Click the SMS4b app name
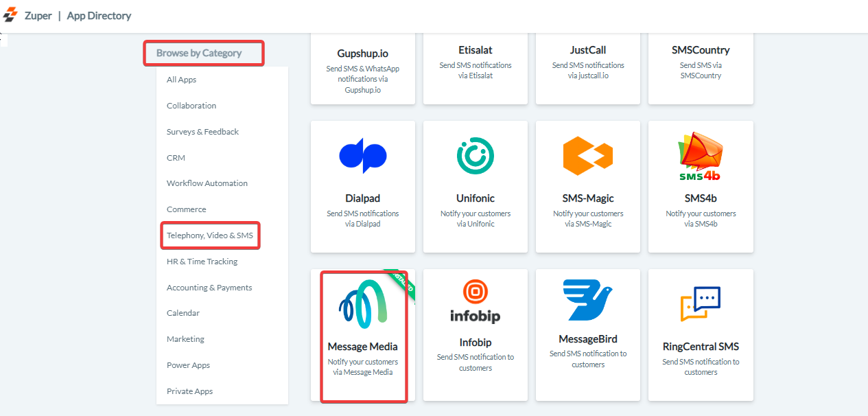This screenshot has width=868, height=416. tap(701, 198)
